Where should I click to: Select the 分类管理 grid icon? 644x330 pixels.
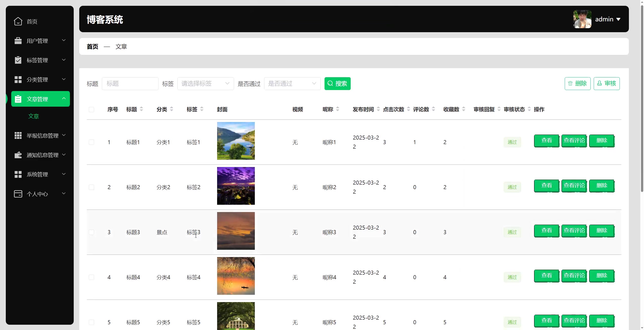coord(18,79)
